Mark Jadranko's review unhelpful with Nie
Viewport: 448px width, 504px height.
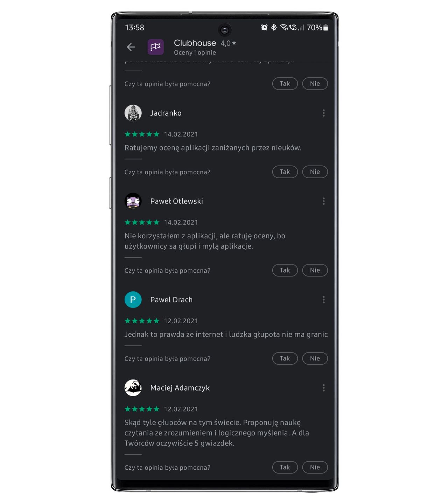315,172
